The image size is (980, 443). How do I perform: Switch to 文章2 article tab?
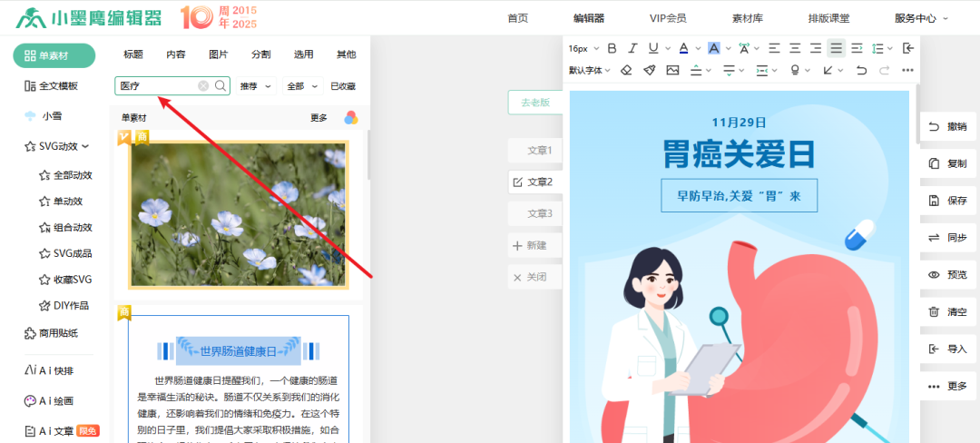pos(535,182)
